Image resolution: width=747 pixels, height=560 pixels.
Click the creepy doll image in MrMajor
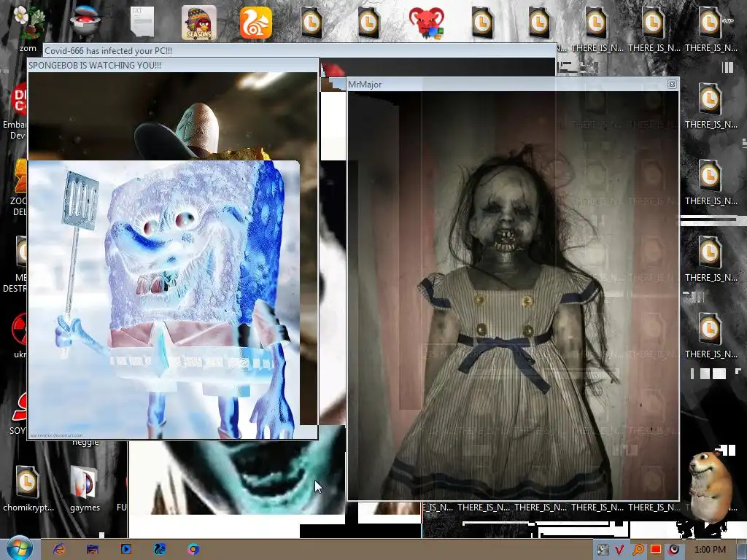coord(513,295)
